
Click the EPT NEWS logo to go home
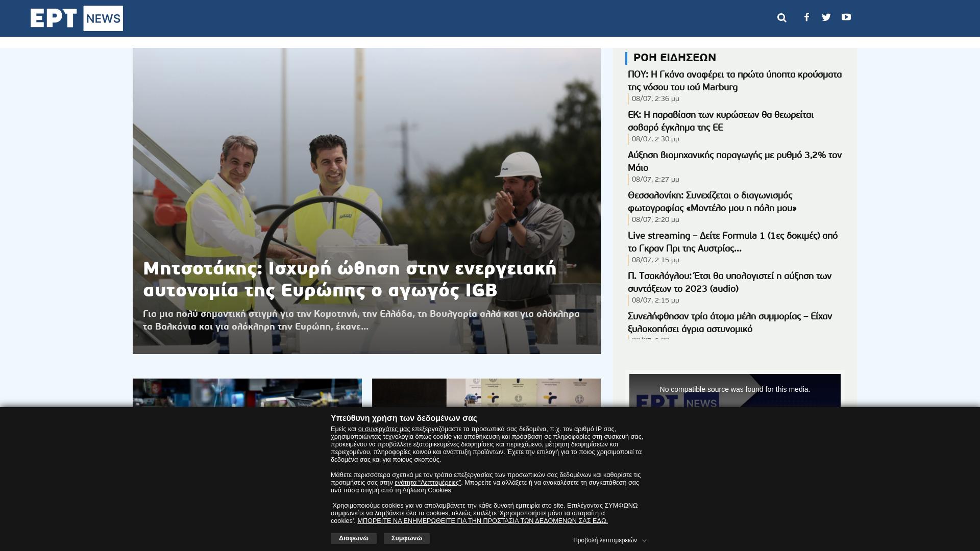[x=76, y=18]
